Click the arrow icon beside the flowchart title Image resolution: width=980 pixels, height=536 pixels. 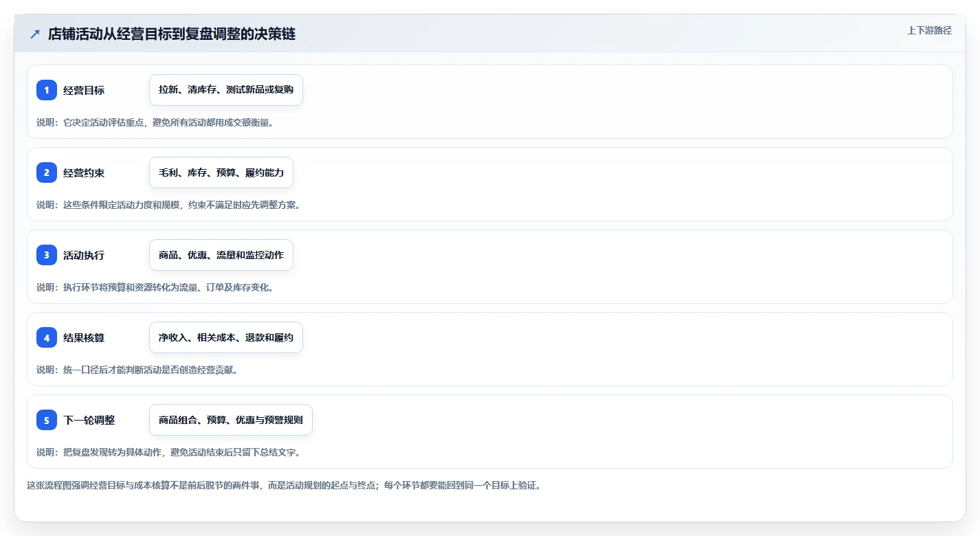coord(34,34)
